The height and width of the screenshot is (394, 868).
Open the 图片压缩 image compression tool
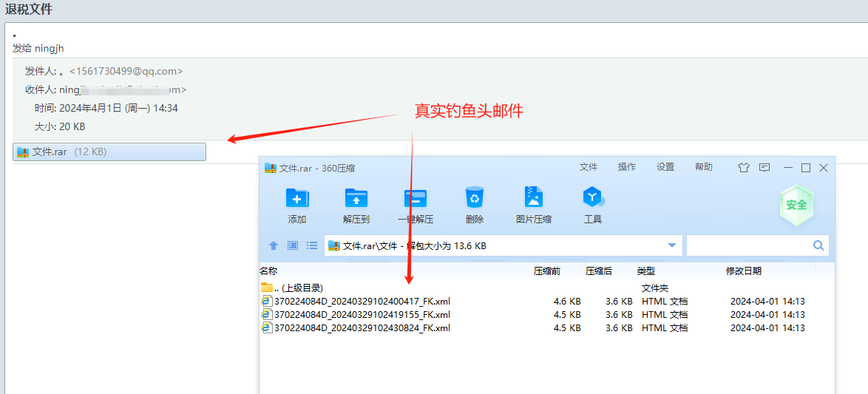click(534, 198)
